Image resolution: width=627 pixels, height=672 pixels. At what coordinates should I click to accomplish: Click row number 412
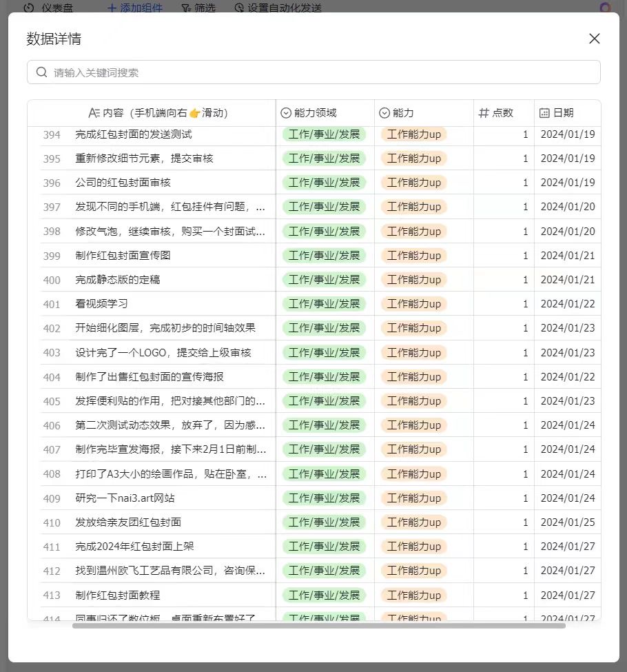coord(52,571)
